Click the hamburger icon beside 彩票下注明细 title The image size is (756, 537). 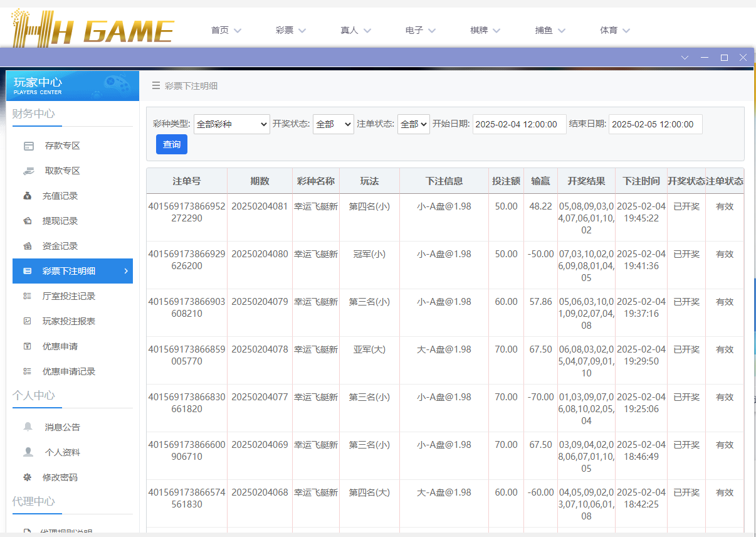155,86
